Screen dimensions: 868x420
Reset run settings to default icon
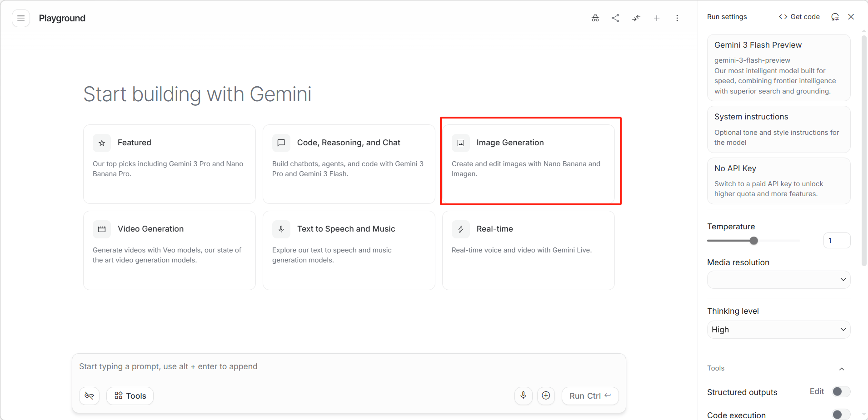pos(835,17)
